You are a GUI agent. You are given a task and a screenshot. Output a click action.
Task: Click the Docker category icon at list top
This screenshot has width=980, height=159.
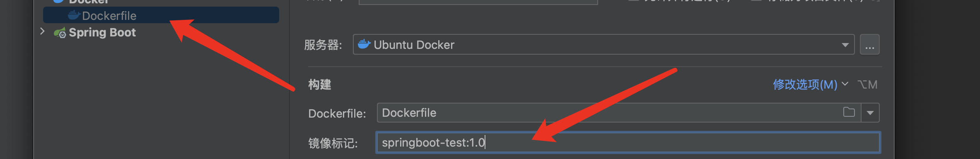[x=59, y=1]
